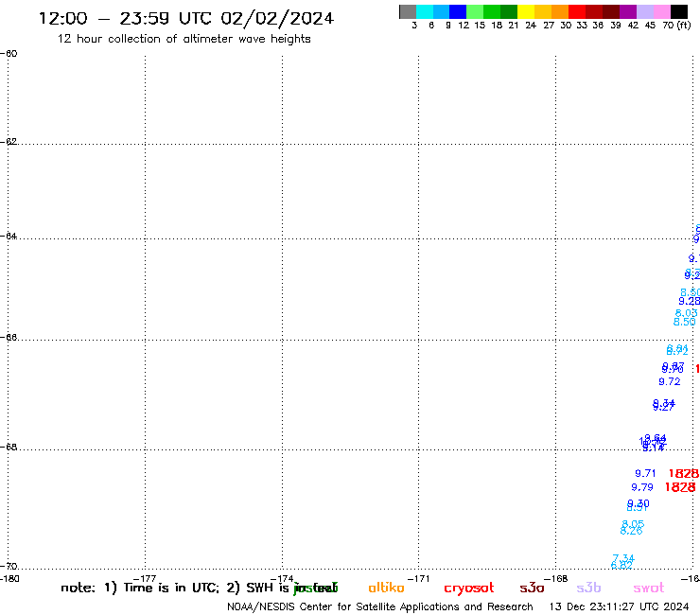
Task: Click the '33' label under the color scale
Action: [x=582, y=25]
